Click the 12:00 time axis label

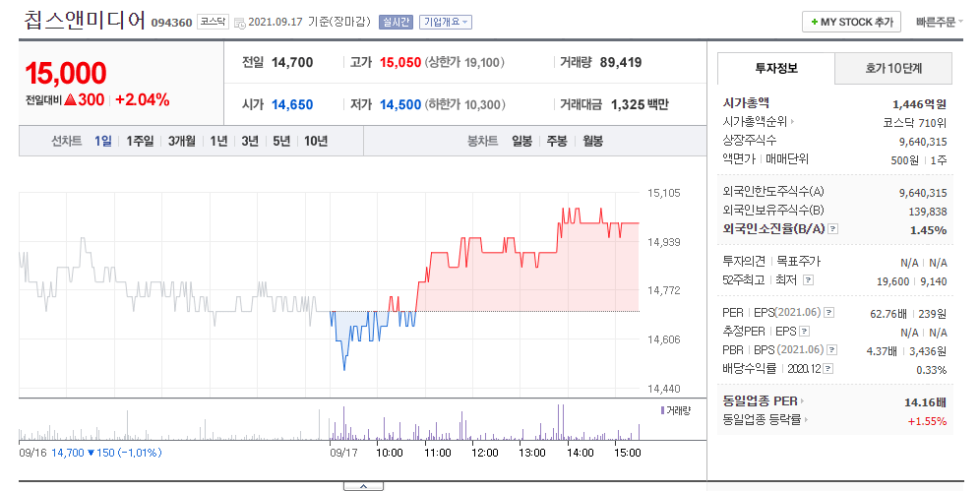tap(484, 453)
